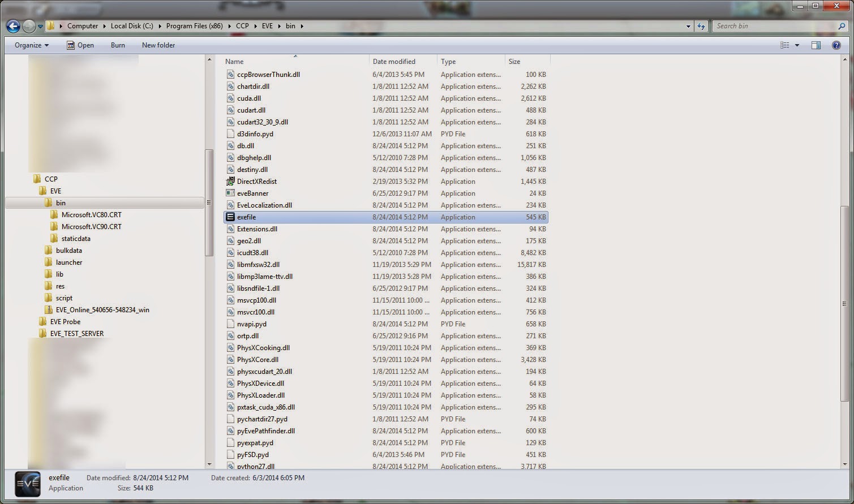
Task: Click the d3dinfo.pyd file icon
Action: (230, 134)
